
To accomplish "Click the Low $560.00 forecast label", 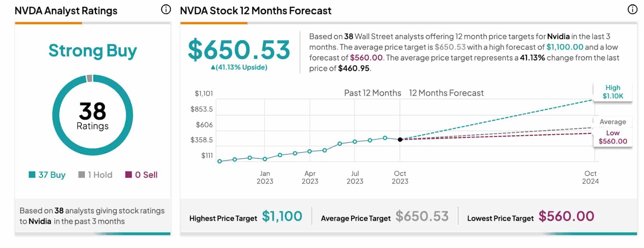I will click(613, 137).
